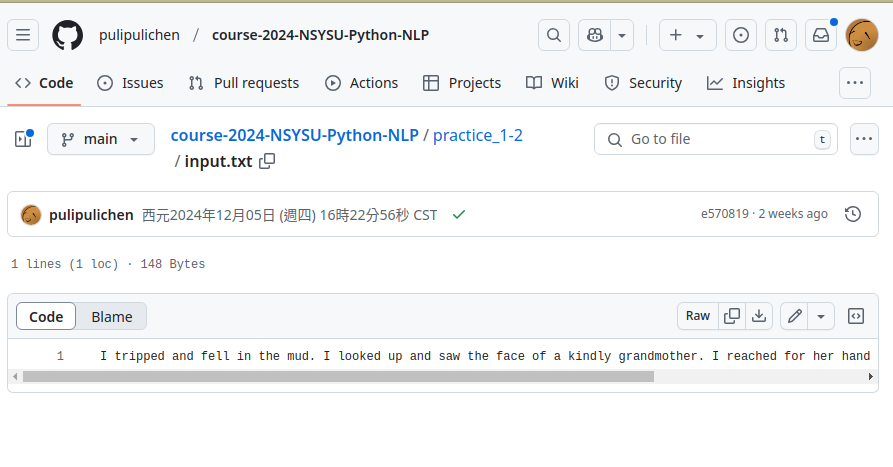Switch to the Actions tab

tap(361, 83)
